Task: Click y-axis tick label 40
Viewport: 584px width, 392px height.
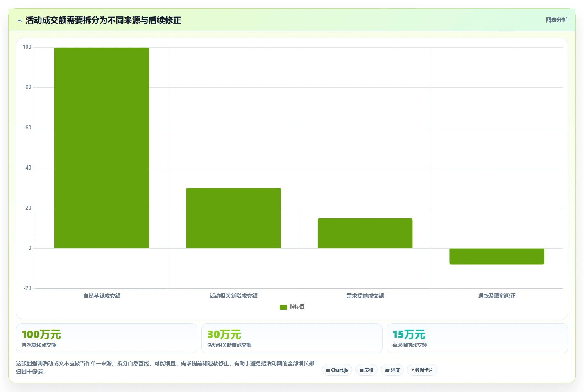Action: click(28, 168)
